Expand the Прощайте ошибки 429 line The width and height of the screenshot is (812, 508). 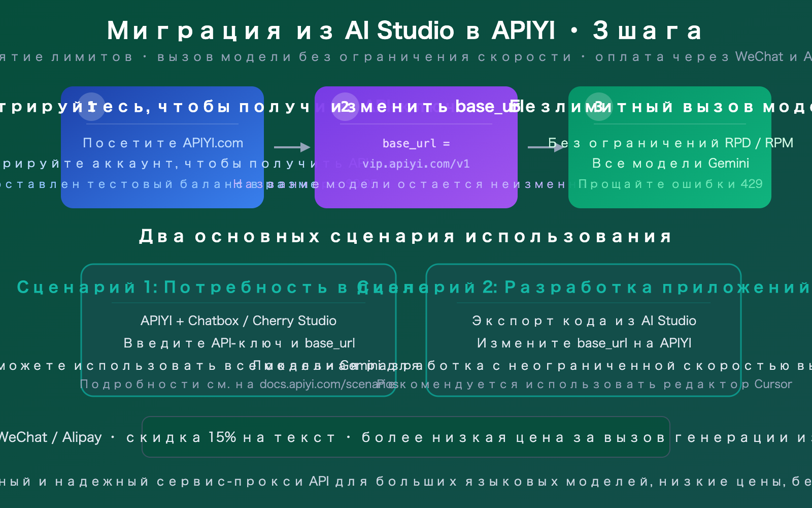click(671, 184)
